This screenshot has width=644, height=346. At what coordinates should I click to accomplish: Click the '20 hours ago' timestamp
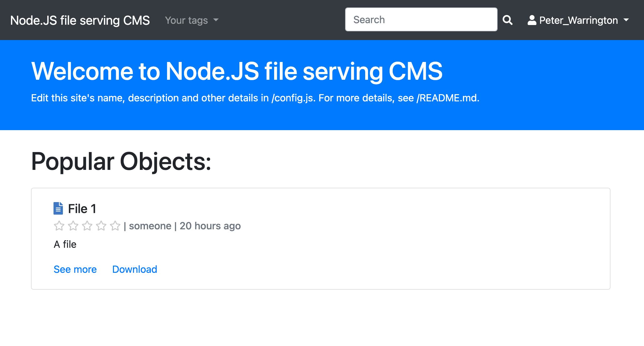click(210, 226)
